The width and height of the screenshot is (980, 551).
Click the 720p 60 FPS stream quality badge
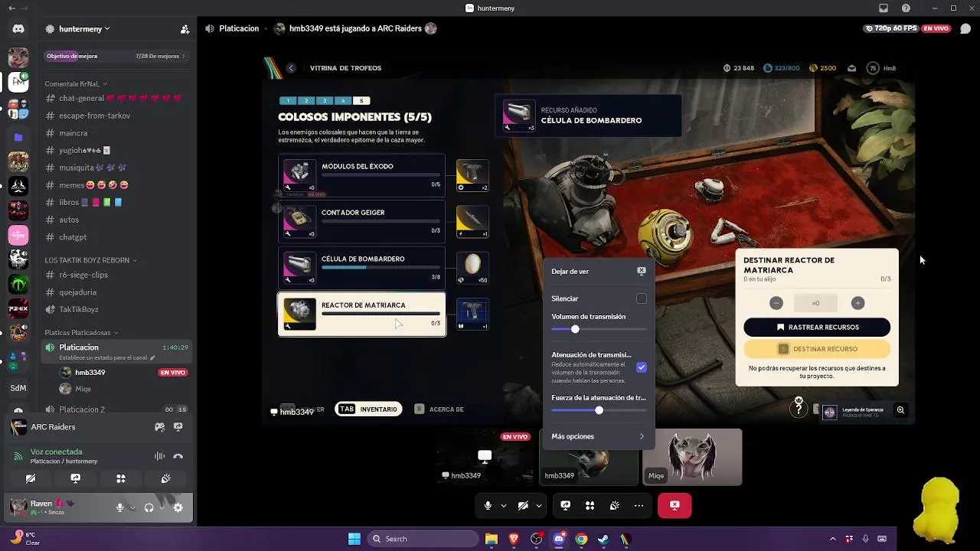891,28
